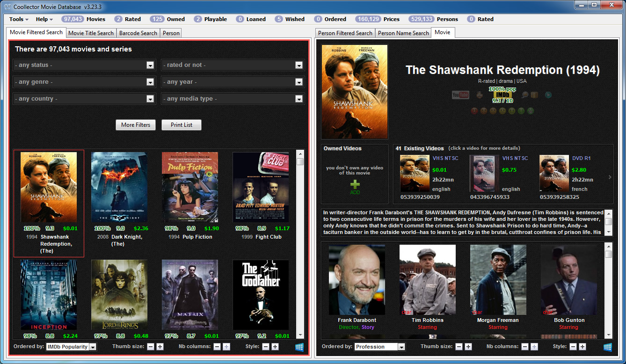Open Morgan Freeman's photo
This screenshot has width=626, height=364.
point(498,280)
